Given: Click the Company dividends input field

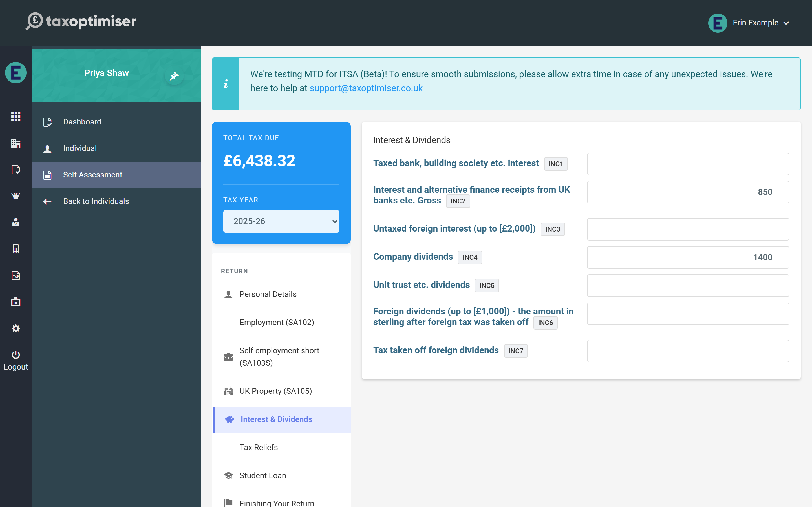Looking at the screenshot, I should click(x=688, y=257).
